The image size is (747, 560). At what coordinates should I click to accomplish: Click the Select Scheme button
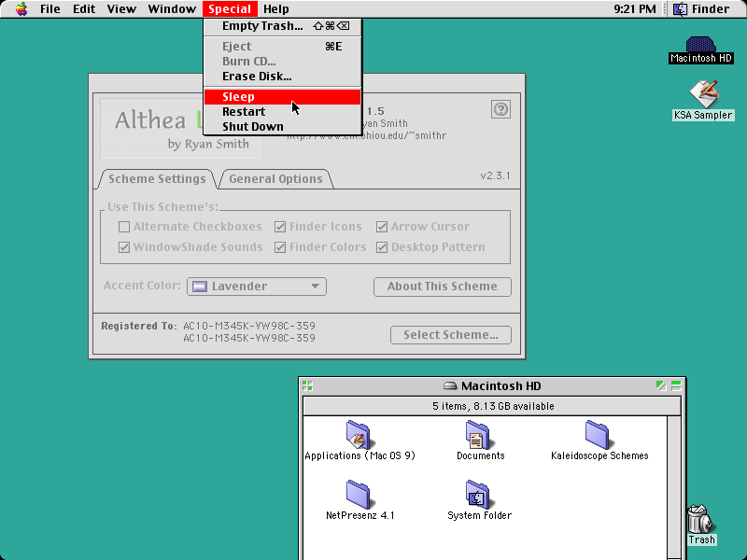(451, 335)
